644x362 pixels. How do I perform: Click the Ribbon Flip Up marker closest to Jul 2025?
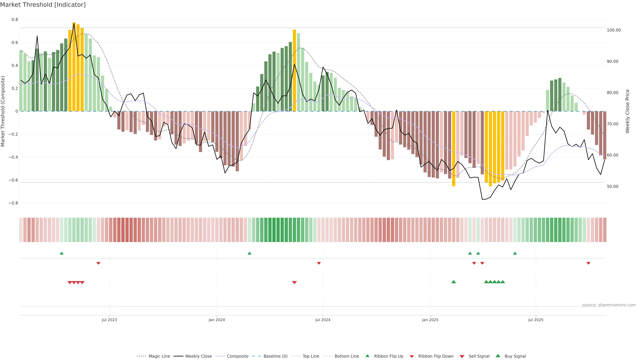click(x=515, y=253)
